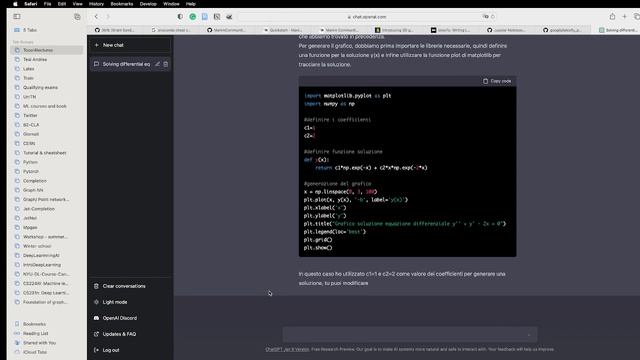Open the Help menu in menu bar
The image size is (640, 360).
tap(191, 4)
